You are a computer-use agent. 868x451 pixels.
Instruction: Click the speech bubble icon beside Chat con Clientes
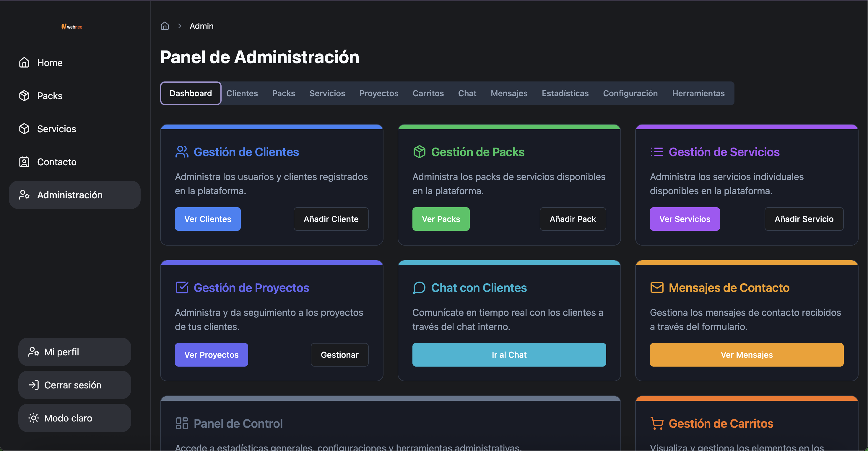click(x=420, y=287)
